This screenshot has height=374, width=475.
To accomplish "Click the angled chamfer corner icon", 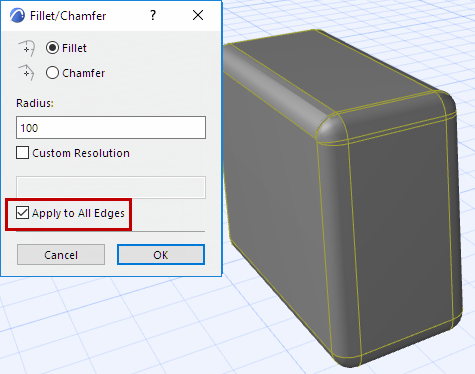I will tap(27, 73).
